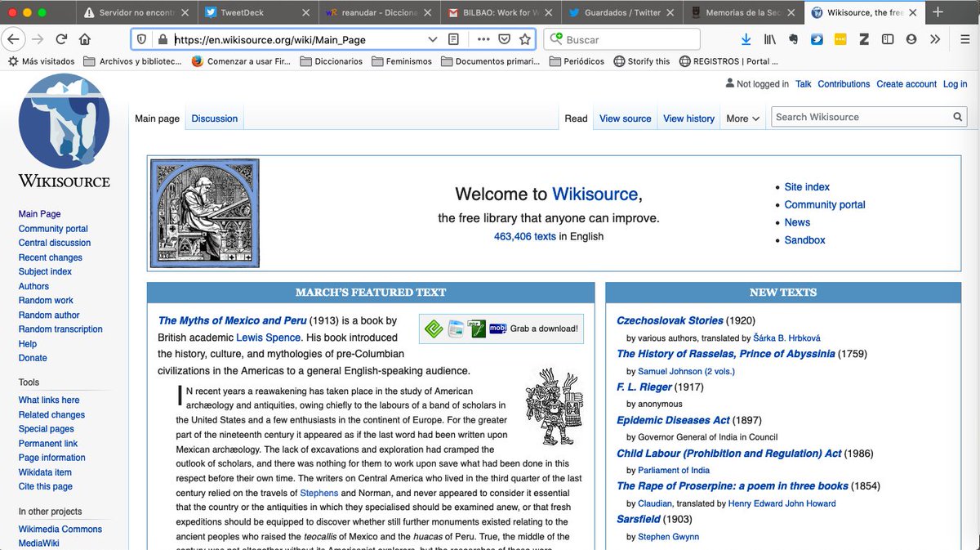Click the padlock site security icon
This screenshot has height=550, width=980.
coord(163,39)
